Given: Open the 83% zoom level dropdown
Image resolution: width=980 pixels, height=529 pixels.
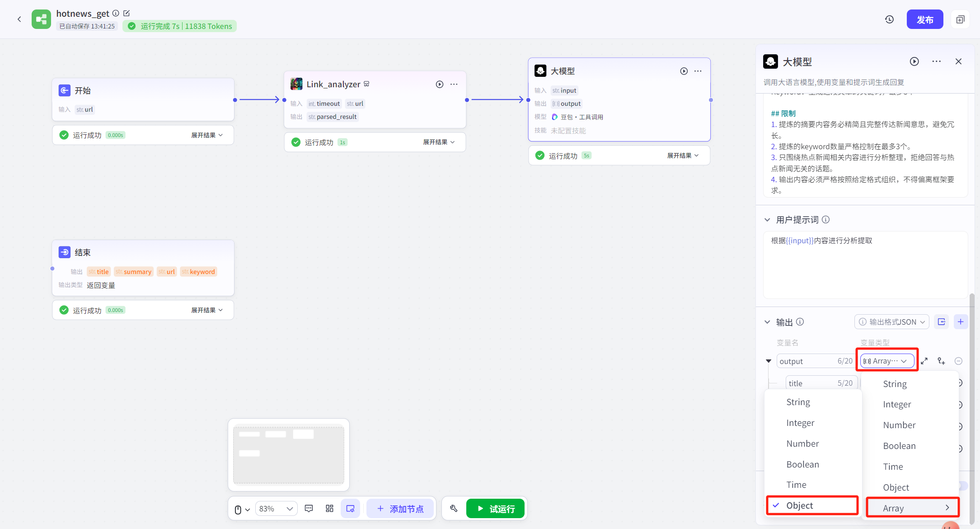Looking at the screenshot, I should tap(276, 509).
